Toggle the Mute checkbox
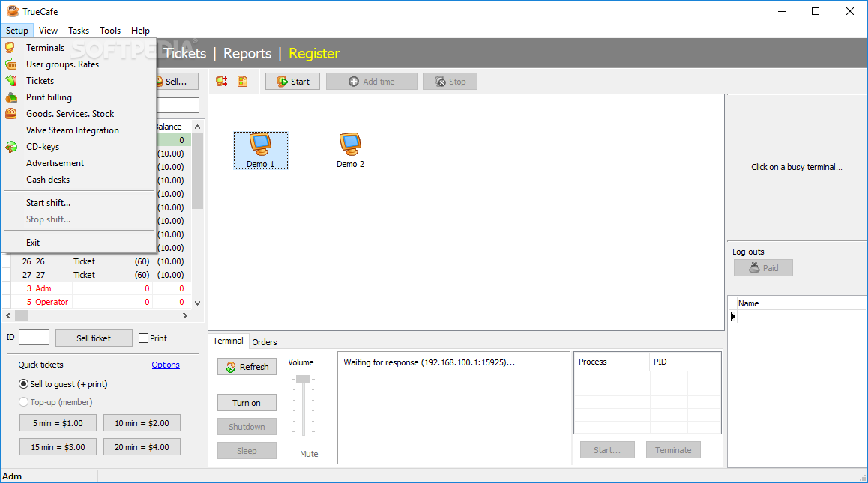 (293, 454)
